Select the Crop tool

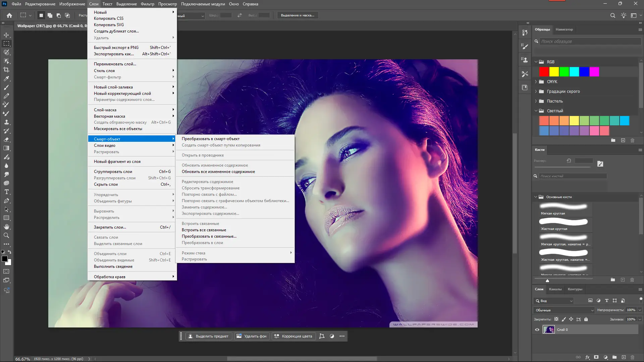[x=6, y=70]
